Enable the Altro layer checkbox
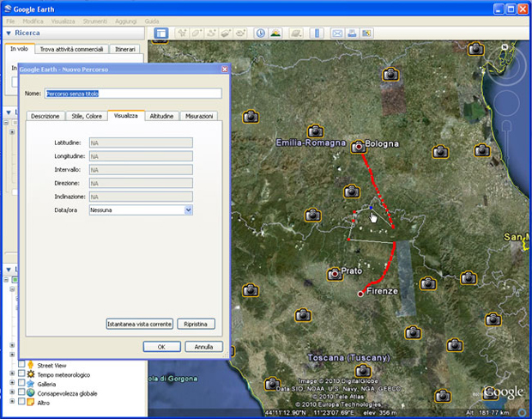Screen dimensions: 532x419 click(21, 401)
